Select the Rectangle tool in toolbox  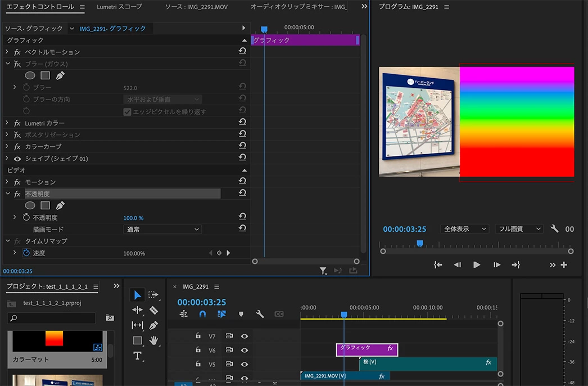[x=137, y=340]
